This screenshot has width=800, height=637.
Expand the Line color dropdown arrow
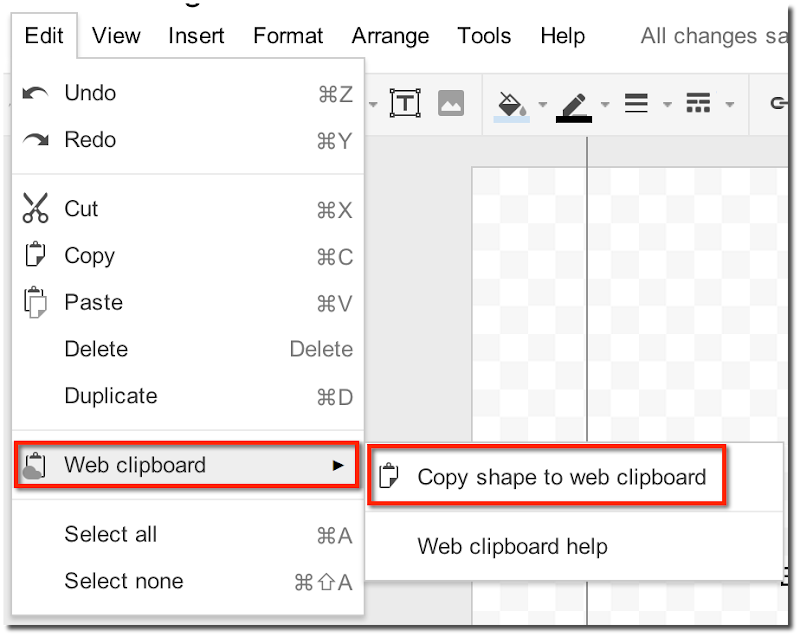click(605, 105)
